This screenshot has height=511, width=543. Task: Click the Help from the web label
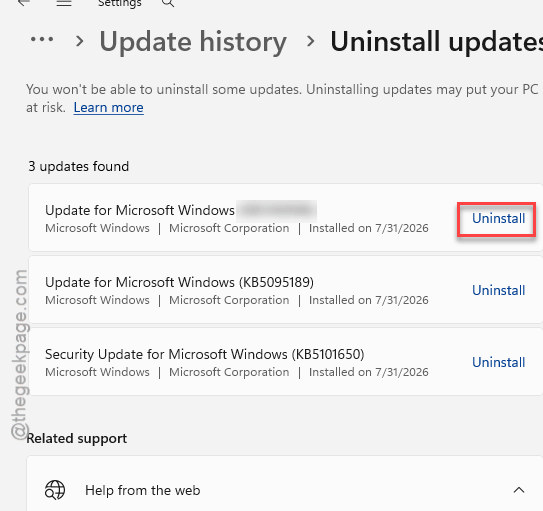click(143, 490)
